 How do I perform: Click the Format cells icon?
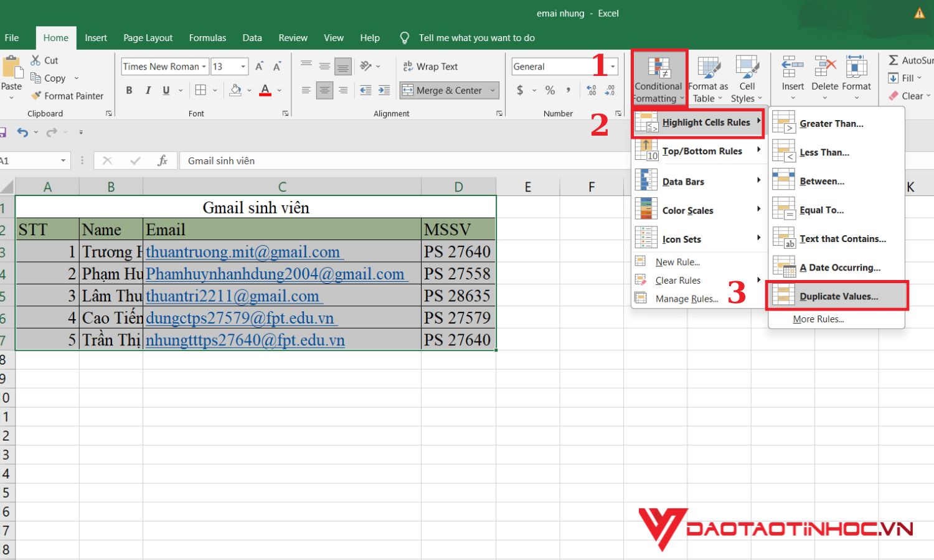tap(857, 67)
